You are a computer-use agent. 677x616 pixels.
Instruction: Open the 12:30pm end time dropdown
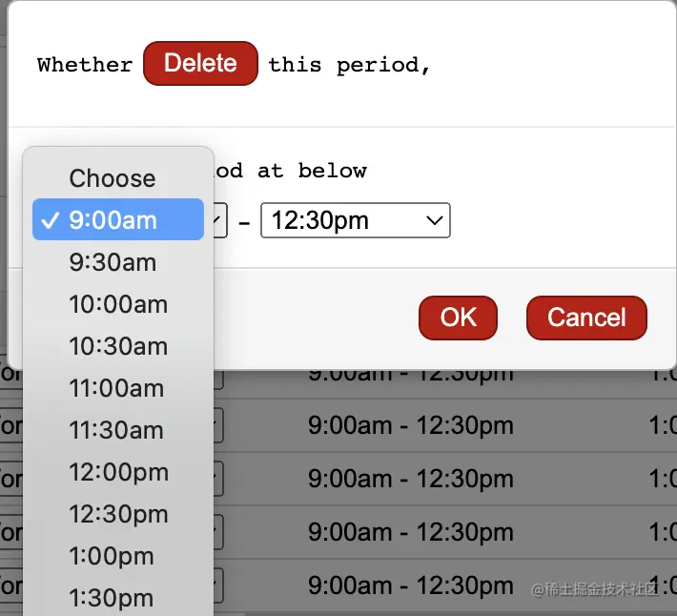(355, 221)
